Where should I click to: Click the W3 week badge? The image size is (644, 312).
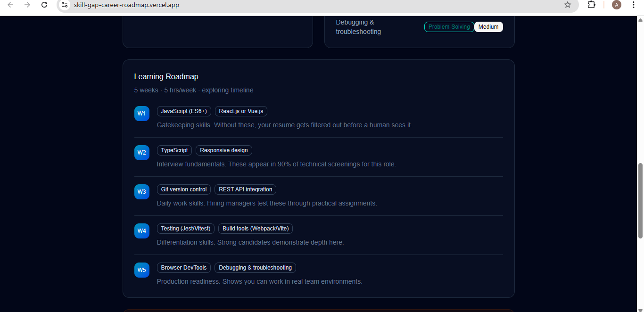(142, 192)
